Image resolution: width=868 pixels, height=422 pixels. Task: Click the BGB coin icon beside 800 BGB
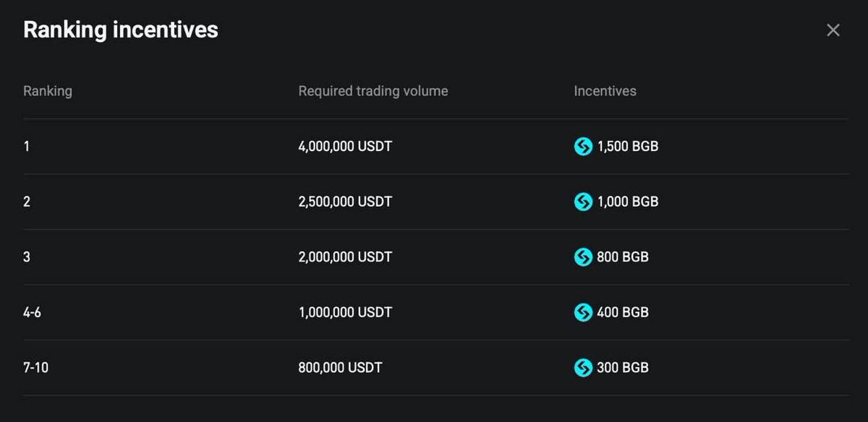(583, 257)
